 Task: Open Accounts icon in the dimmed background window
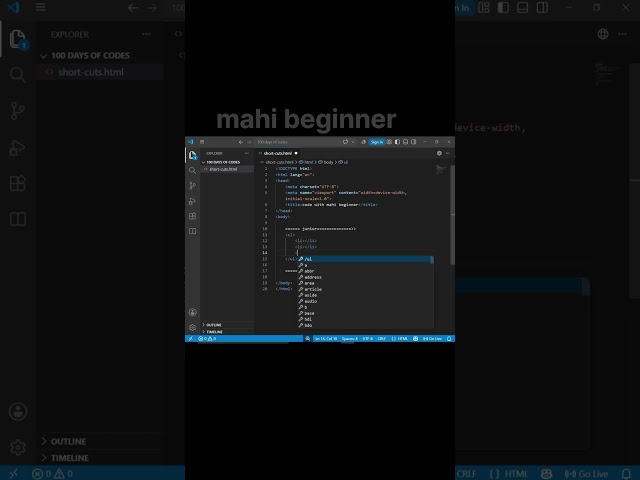pos(18,411)
